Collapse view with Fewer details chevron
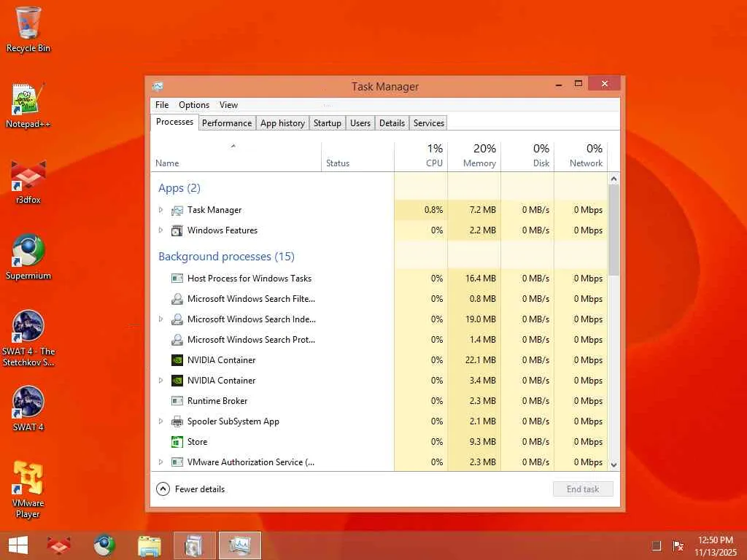Viewport: 747px width, 560px height. coord(163,489)
